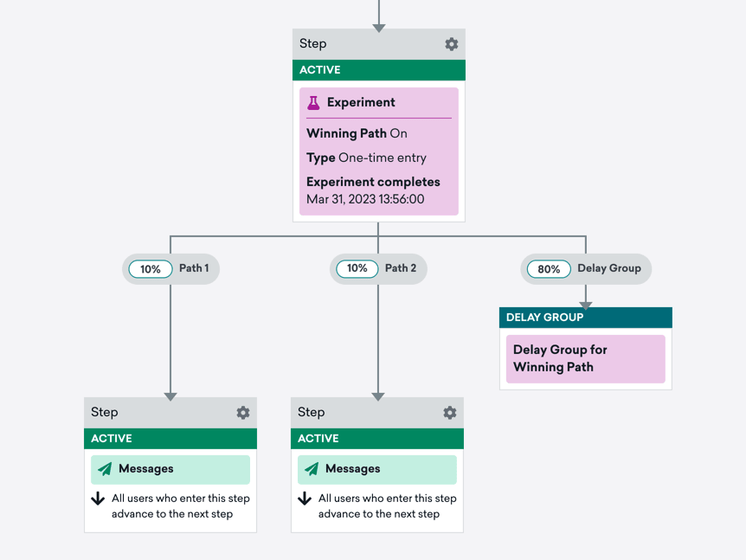The height and width of the screenshot is (560, 746).
Task: Click the Path 2 label
Action: click(401, 268)
